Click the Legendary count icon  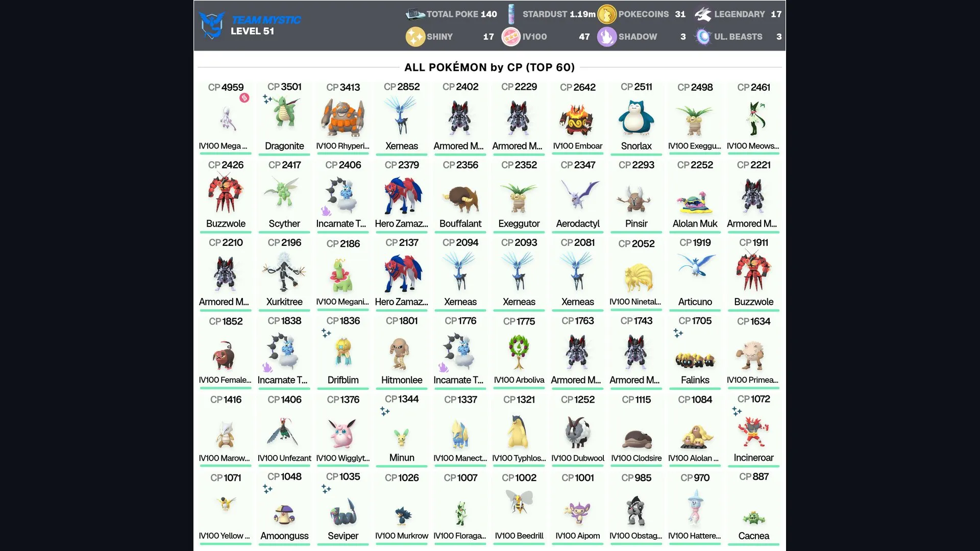[x=703, y=14]
